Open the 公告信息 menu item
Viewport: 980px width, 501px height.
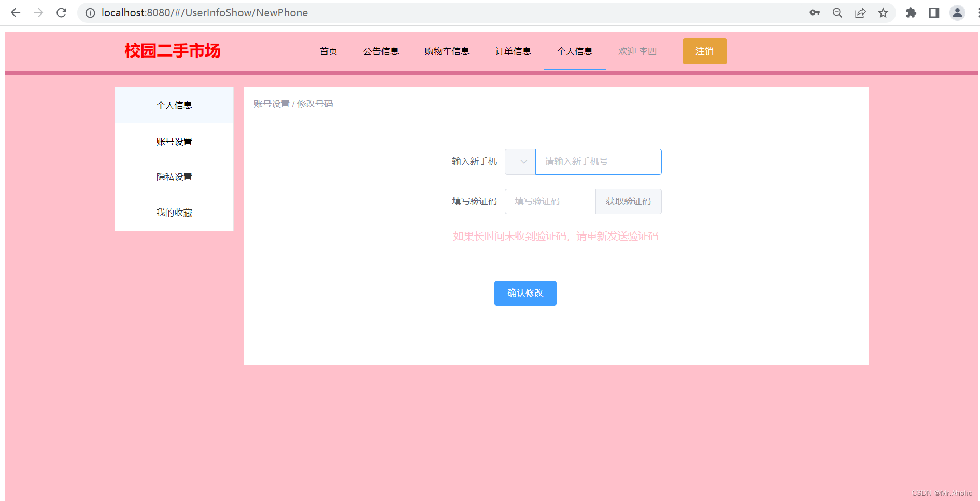(x=381, y=51)
